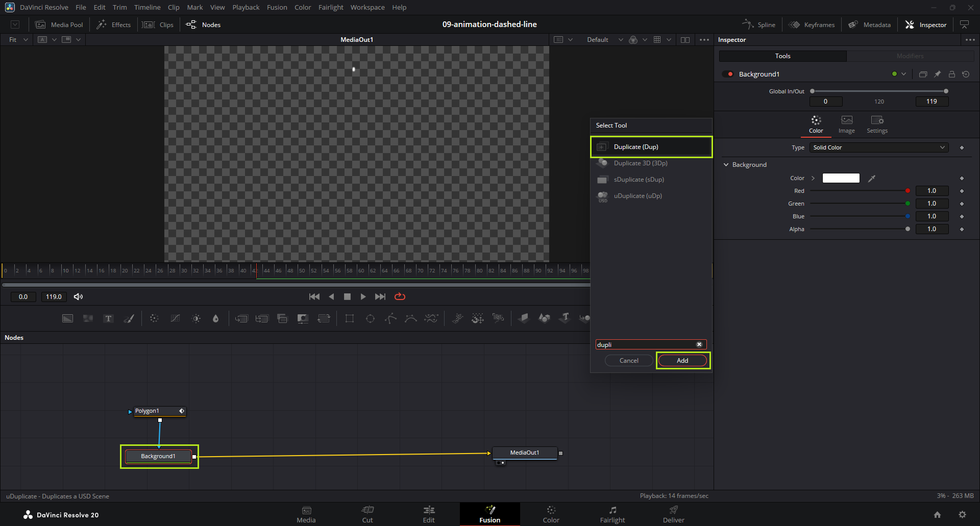Switch to the Image tab in Inspector
Image resolution: width=980 pixels, height=526 pixels.
pos(846,124)
